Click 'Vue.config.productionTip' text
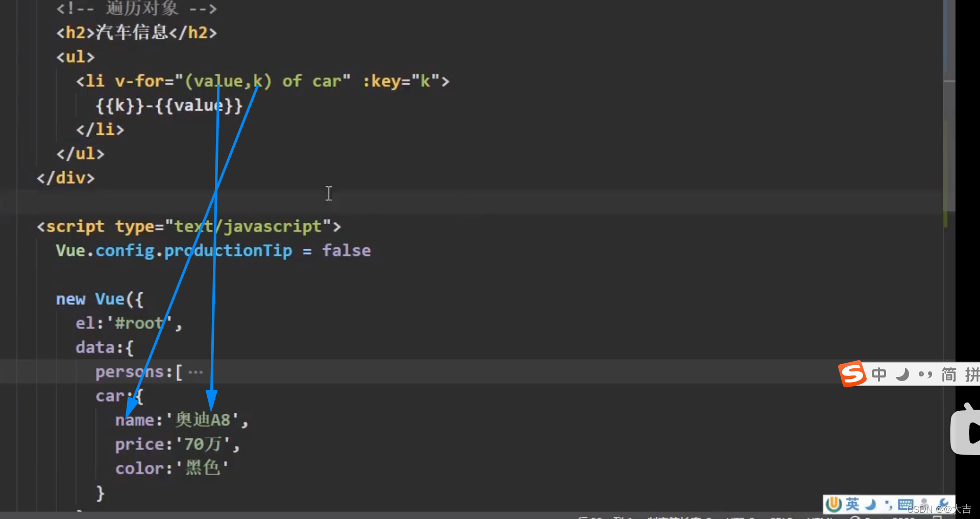The image size is (980, 519). pos(174,250)
